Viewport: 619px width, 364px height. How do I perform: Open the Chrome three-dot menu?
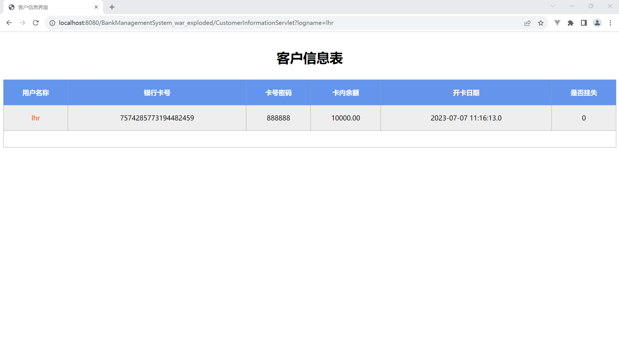click(610, 23)
